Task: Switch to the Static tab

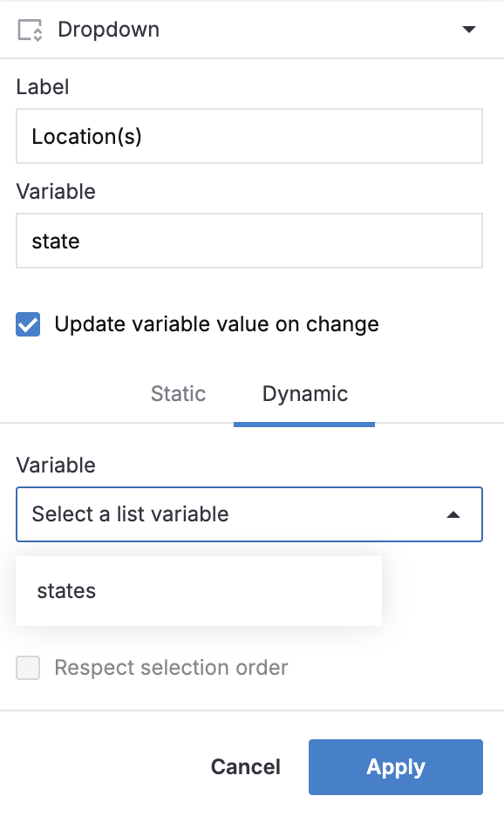Action: [x=178, y=393]
